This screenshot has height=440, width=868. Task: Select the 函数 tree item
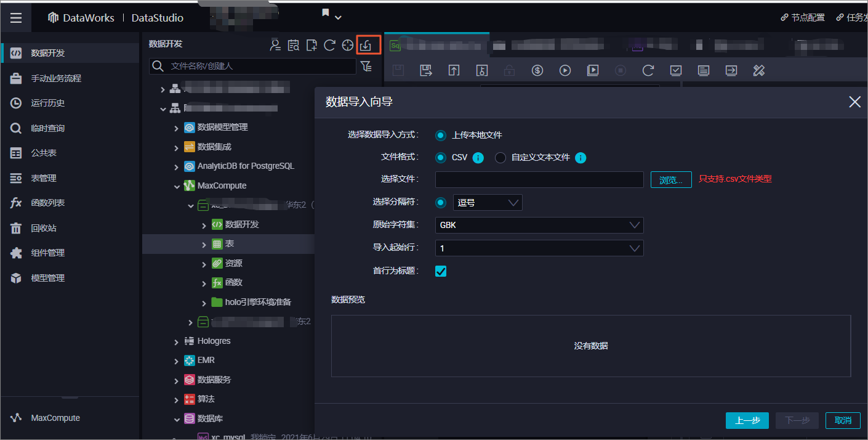tap(233, 283)
